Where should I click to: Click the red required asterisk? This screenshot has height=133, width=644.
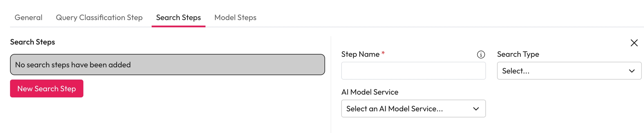pyautogui.click(x=383, y=53)
